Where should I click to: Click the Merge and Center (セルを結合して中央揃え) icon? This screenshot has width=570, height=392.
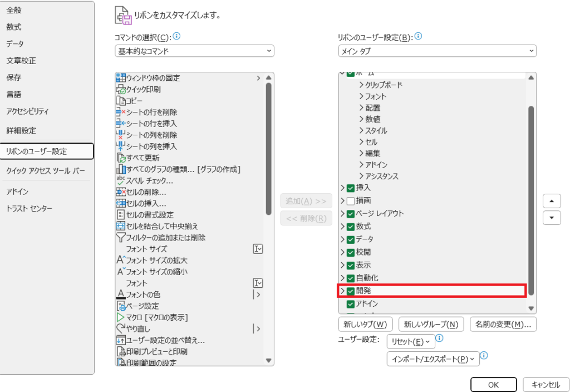(120, 226)
